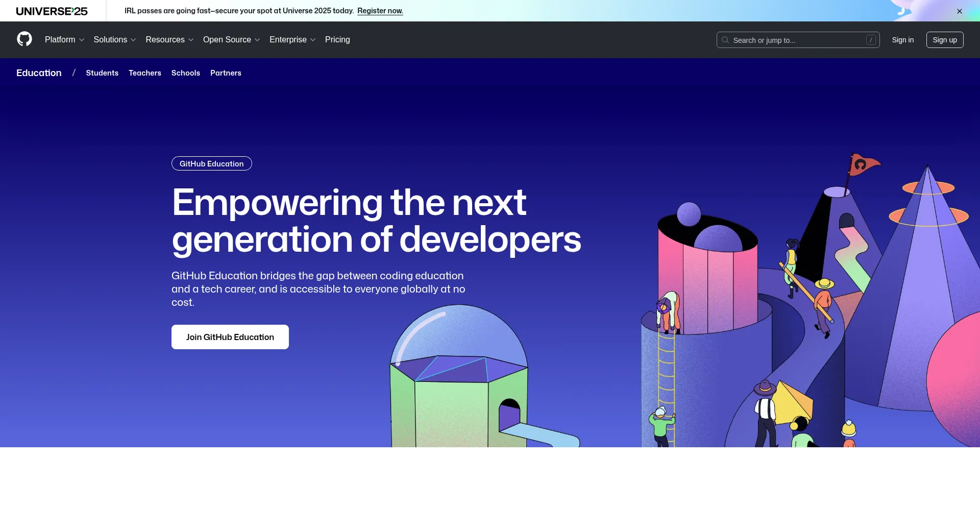
Task: Expand the Resources menu
Action: [x=169, y=40]
